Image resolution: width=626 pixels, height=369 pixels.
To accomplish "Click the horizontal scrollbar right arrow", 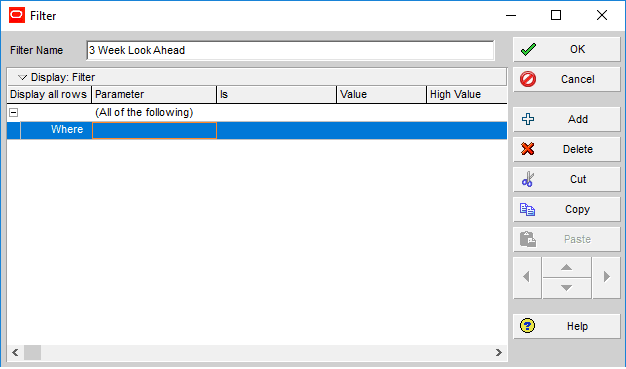I will tap(499, 353).
